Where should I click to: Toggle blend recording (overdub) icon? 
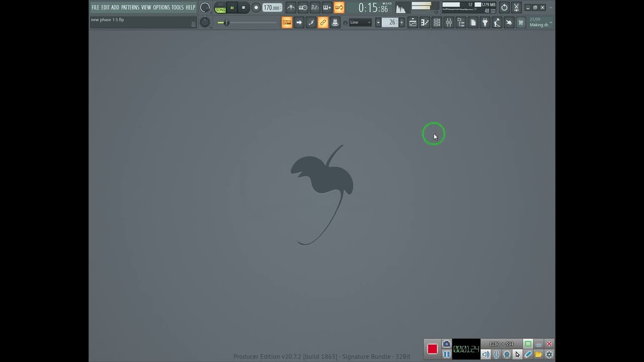[327, 8]
